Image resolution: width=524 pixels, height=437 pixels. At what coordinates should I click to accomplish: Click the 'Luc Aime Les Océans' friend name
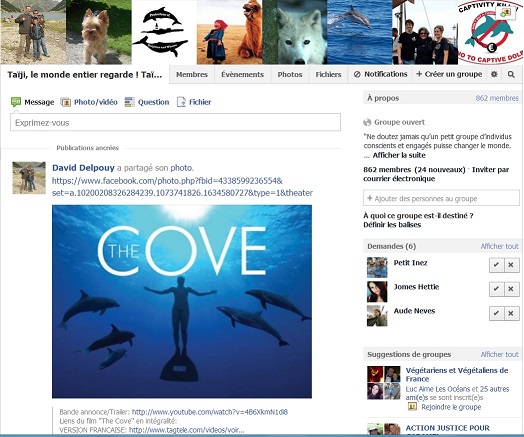click(438, 389)
